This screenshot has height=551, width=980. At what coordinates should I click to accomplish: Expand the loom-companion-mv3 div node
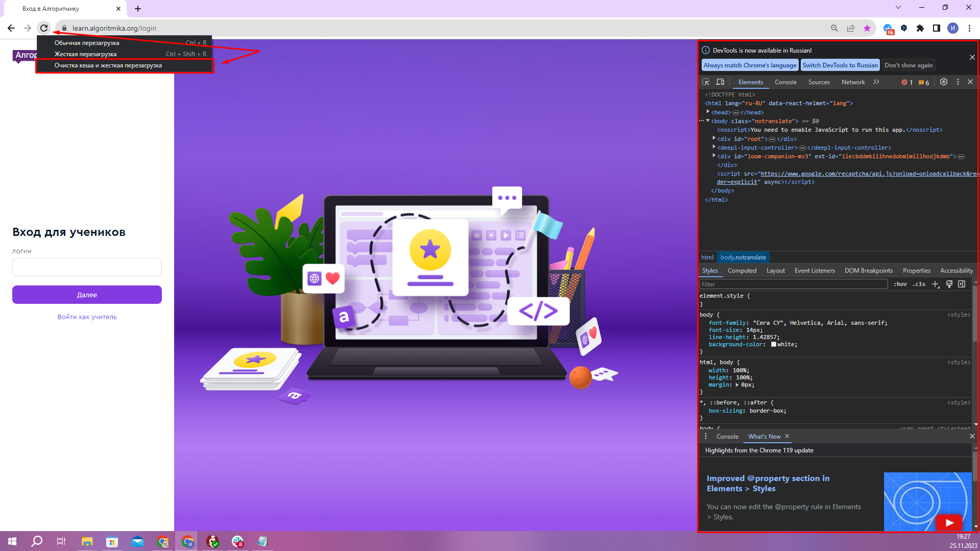pos(714,156)
